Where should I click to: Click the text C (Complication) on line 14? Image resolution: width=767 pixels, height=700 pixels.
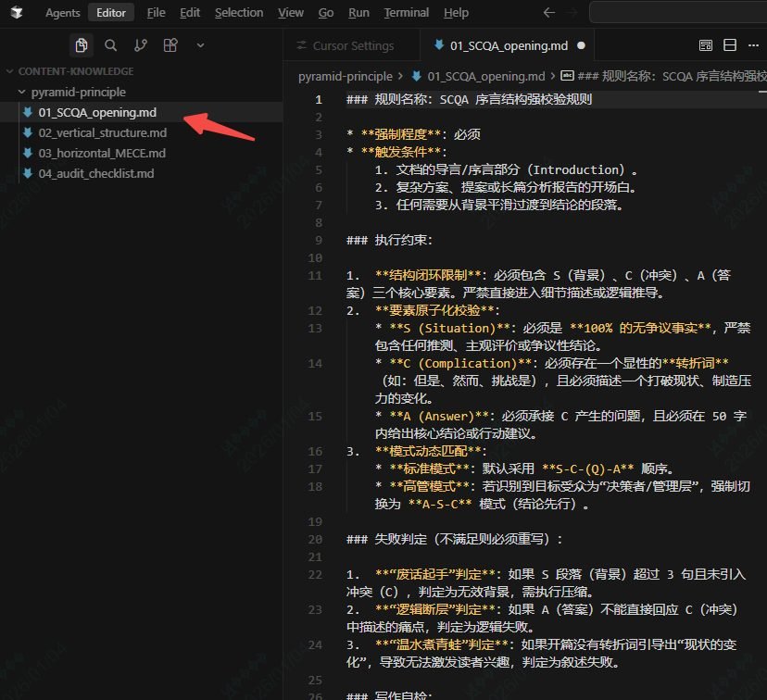pyautogui.click(x=460, y=364)
